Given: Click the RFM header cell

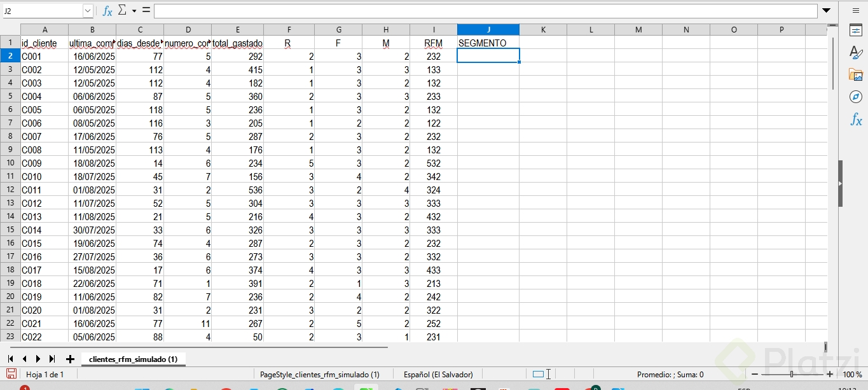Looking at the screenshot, I should click(x=433, y=43).
